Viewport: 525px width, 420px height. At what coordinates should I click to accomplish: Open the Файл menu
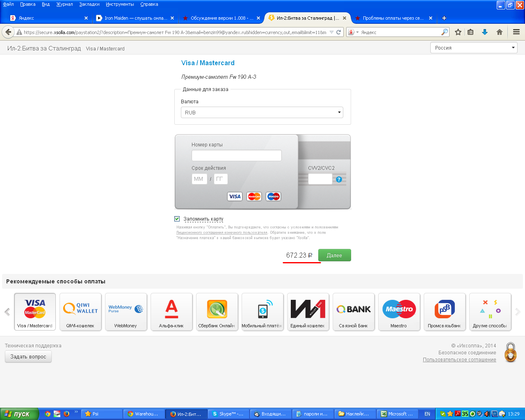tap(8, 4)
